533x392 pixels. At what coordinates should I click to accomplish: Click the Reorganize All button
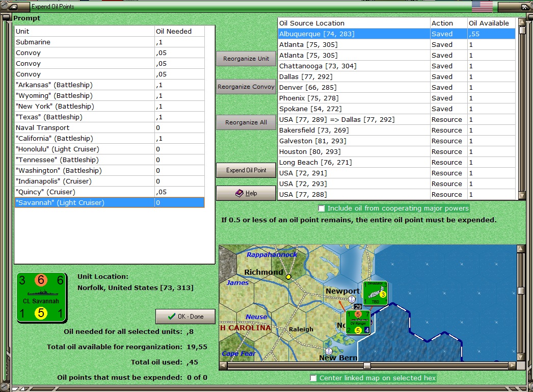pyautogui.click(x=246, y=122)
